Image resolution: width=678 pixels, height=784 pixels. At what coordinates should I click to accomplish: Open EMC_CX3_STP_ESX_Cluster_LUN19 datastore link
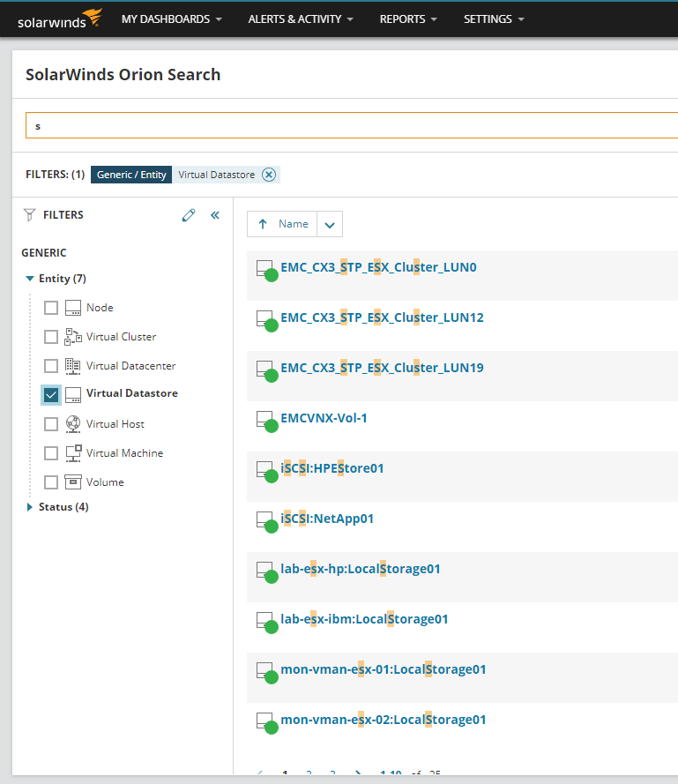coord(382,368)
